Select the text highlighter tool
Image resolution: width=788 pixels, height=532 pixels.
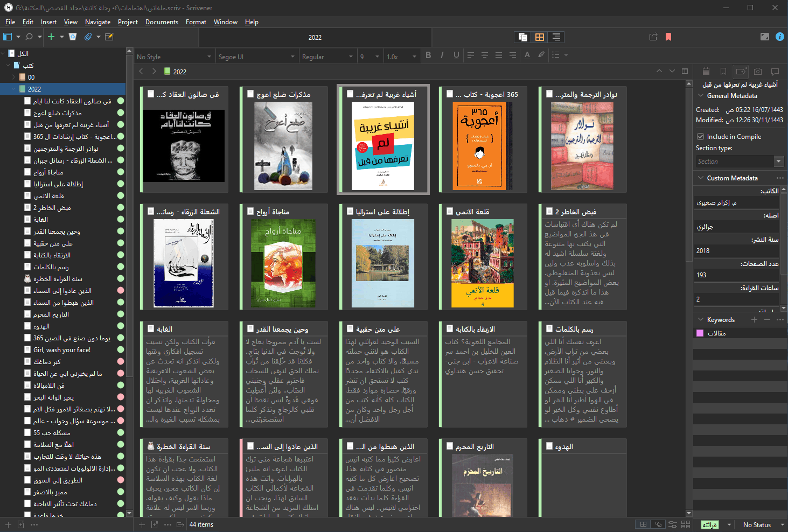541,55
